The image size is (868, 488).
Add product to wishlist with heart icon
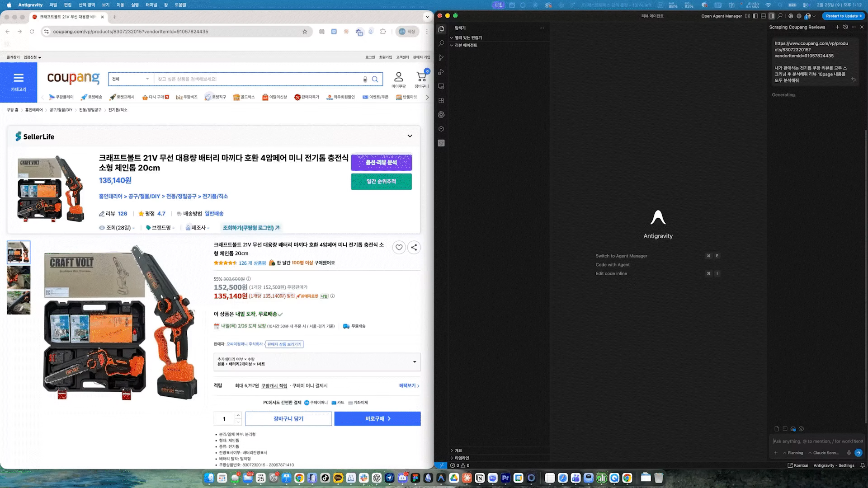click(399, 247)
